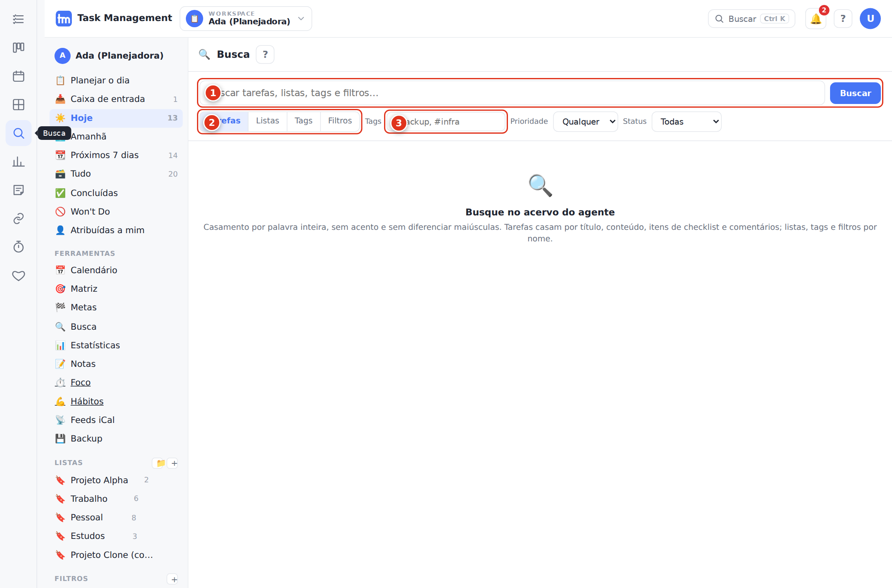Open the habits heart icon in left rail
This screenshot has width=892, height=588.
(19, 275)
